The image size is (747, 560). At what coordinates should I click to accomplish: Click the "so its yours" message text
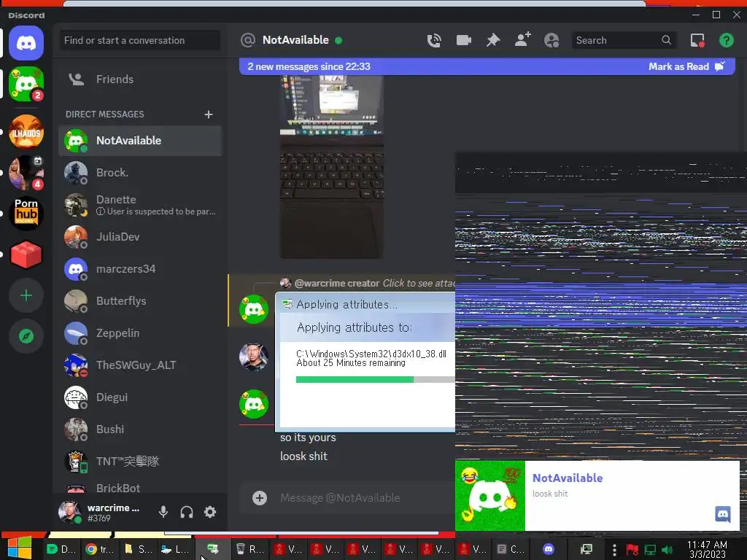coord(308,437)
